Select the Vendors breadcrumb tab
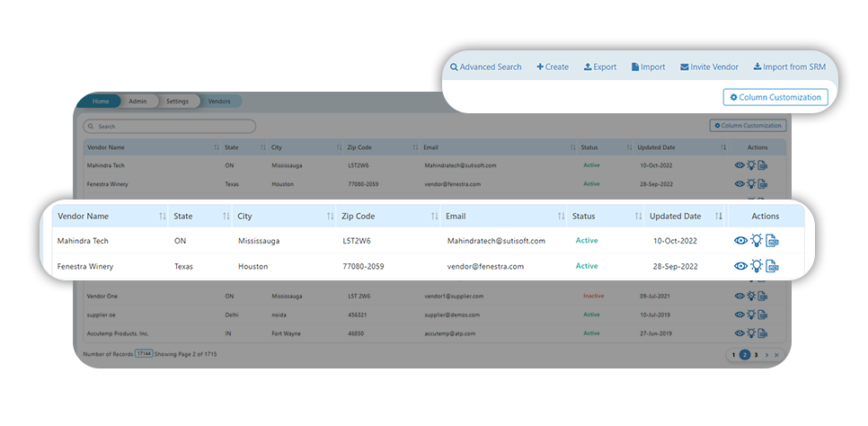This screenshot has width=868, height=426. (219, 102)
